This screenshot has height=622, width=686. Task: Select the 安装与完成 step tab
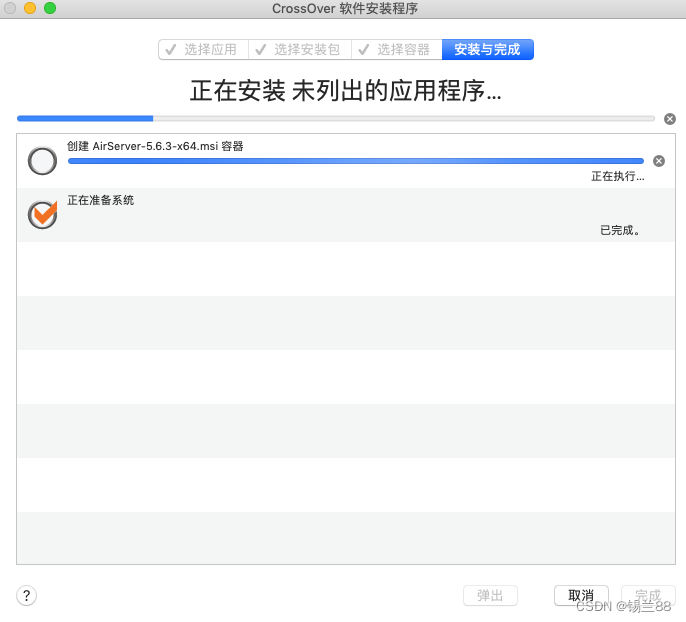(487, 49)
